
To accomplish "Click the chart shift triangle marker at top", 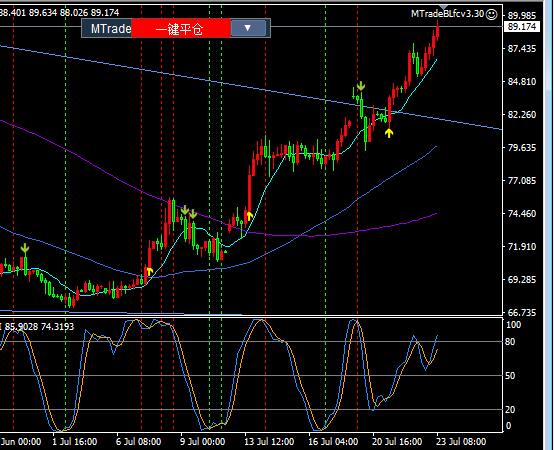I will tap(443, 7).
